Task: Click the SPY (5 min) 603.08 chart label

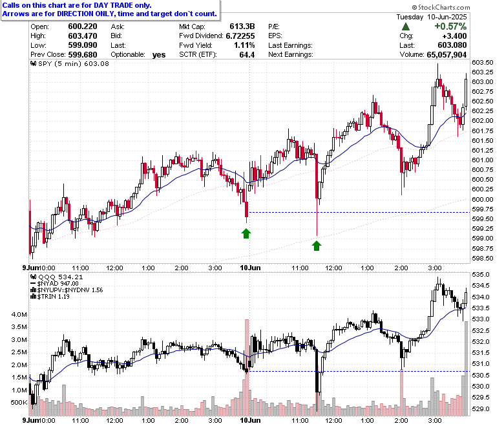Action: coord(74,63)
